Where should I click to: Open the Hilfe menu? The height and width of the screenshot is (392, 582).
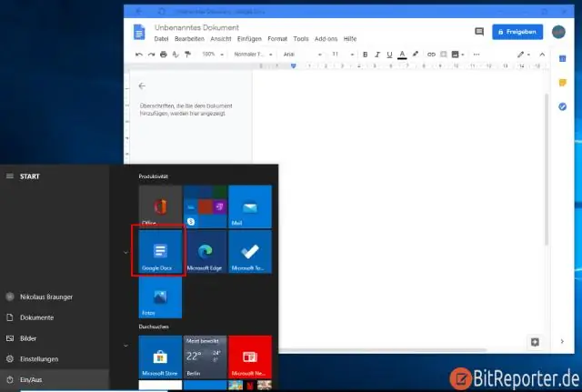click(349, 39)
